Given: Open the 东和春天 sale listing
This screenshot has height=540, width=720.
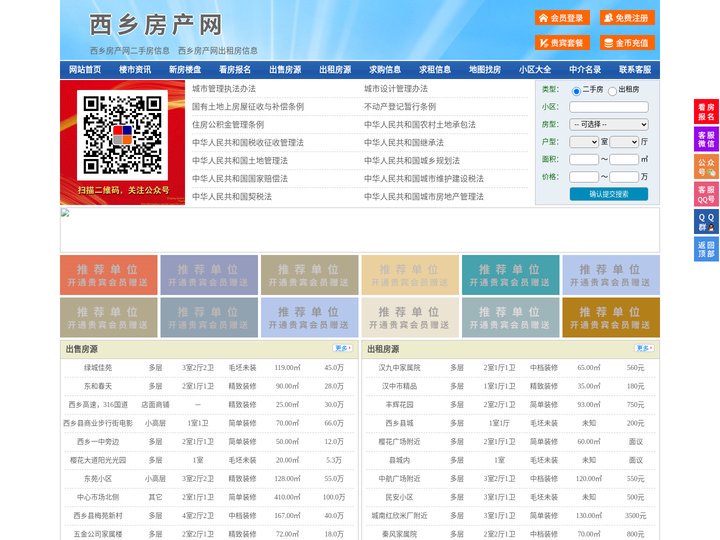Looking at the screenshot, I should [98, 386].
